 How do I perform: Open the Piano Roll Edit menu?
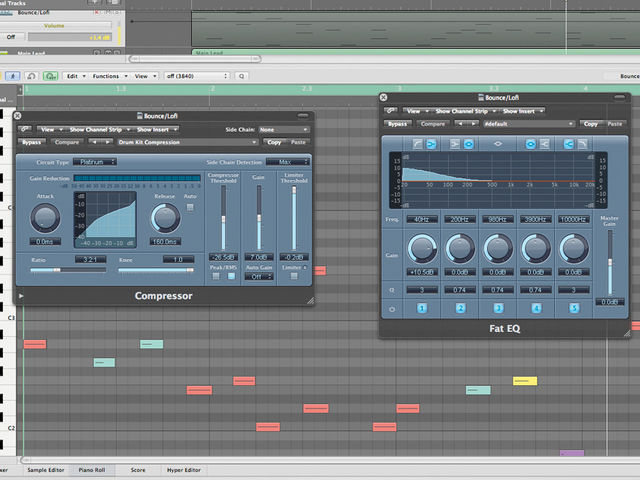pos(76,76)
